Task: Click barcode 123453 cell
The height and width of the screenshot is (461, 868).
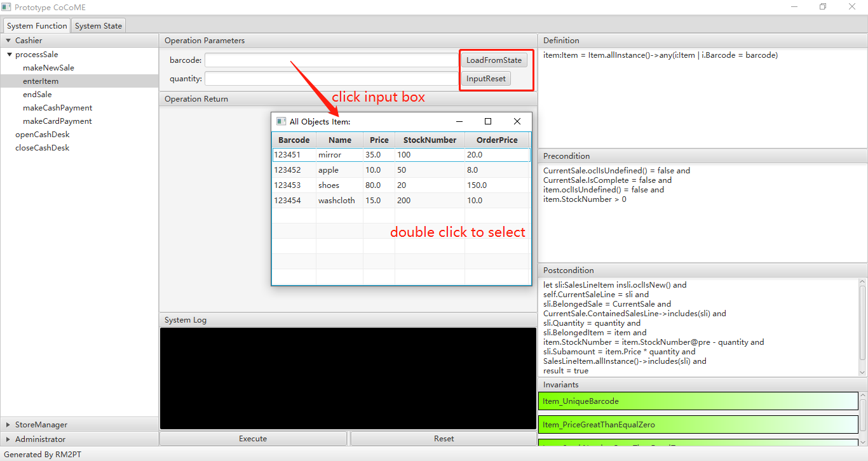Action: 294,185
